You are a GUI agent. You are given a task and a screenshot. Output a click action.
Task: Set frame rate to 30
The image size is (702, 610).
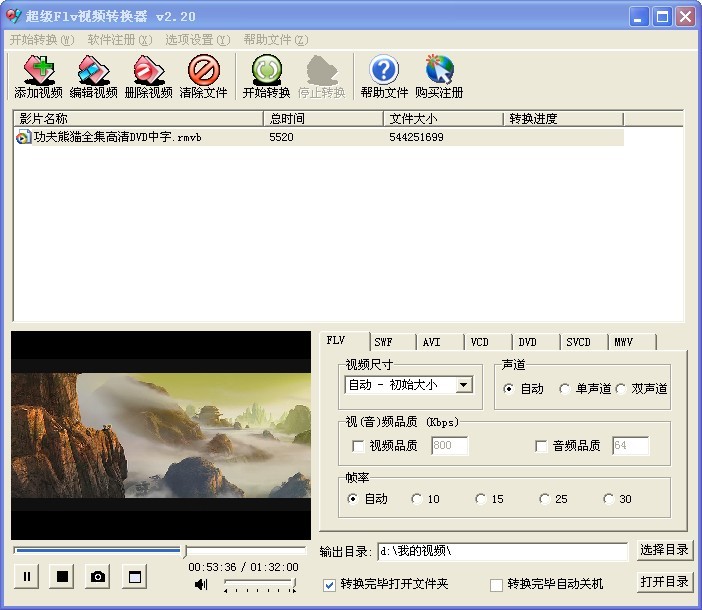[608, 499]
